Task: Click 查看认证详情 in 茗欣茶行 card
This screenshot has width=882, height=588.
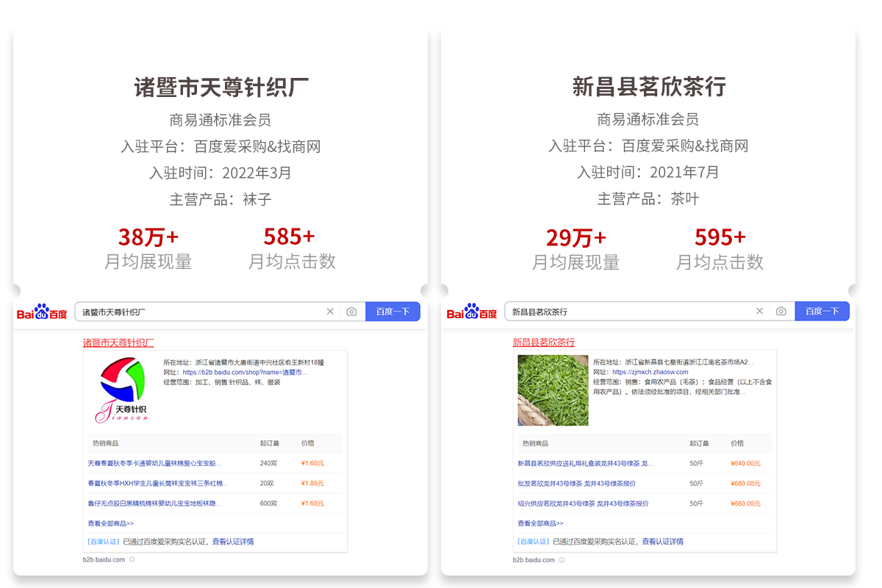Action: (x=662, y=542)
